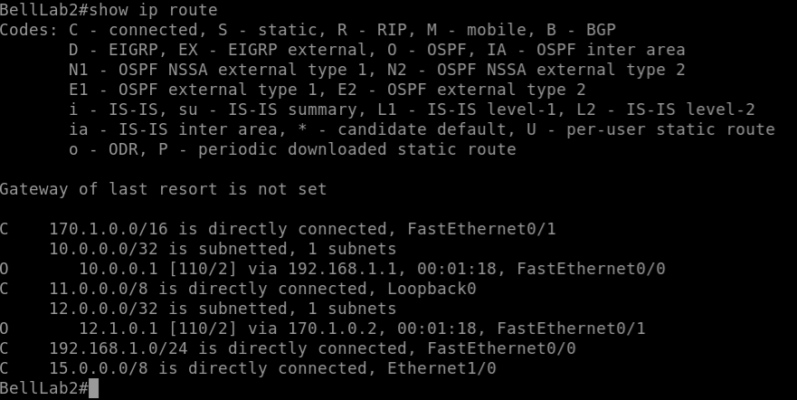797x400 pixels.
Task: Click the 12.1.0.1 OSPF route line
Action: [323, 328]
